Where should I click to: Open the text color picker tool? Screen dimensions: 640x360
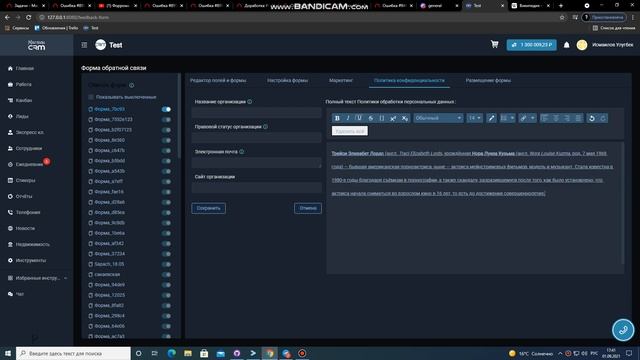pos(491,118)
